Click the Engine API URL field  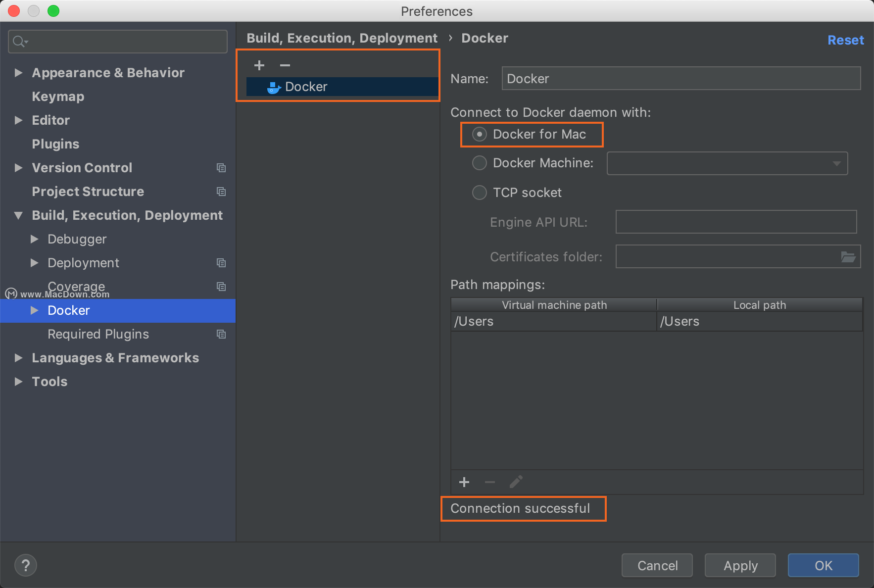pyautogui.click(x=736, y=222)
